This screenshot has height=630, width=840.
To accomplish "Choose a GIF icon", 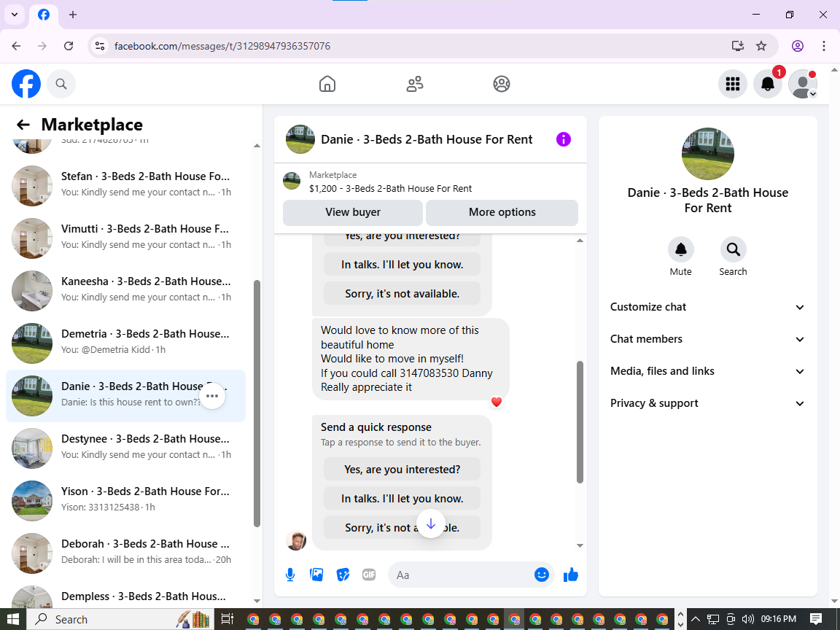I will click(x=368, y=575).
